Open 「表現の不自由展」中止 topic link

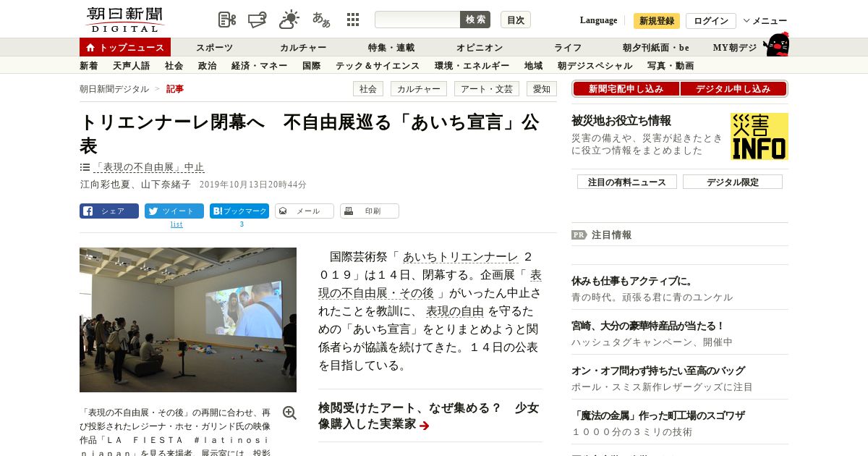click(x=149, y=167)
